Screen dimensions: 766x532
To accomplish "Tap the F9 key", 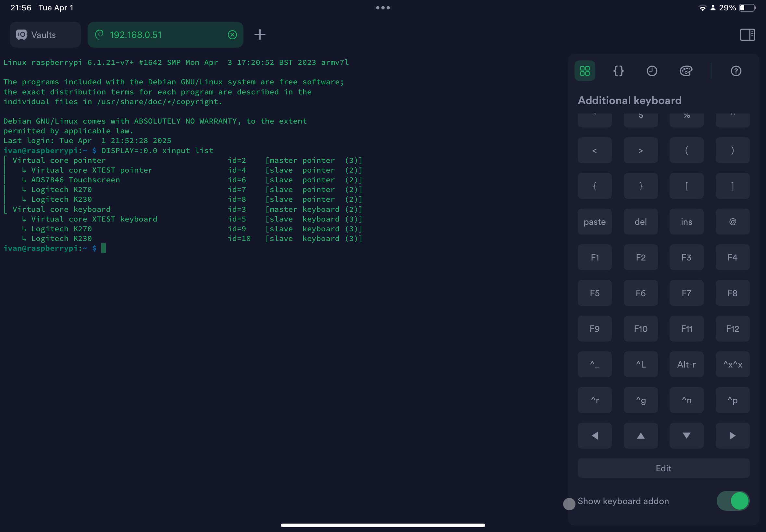I will coord(595,329).
